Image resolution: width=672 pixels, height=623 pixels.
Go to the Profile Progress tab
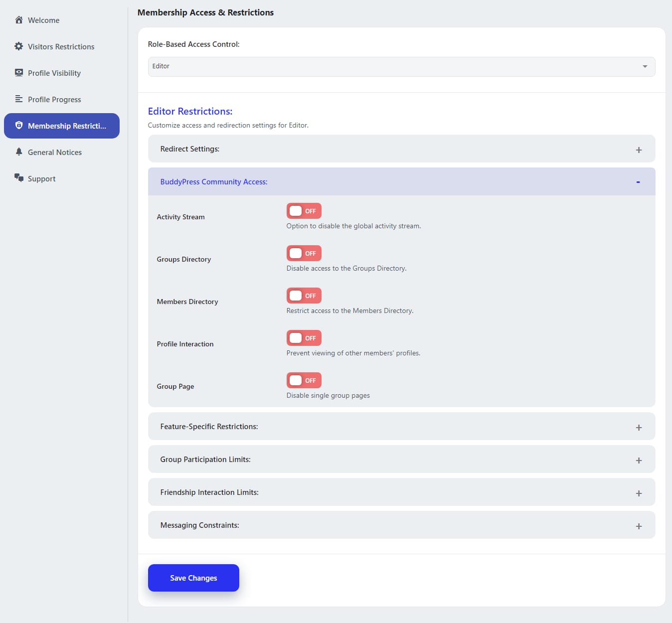(54, 100)
